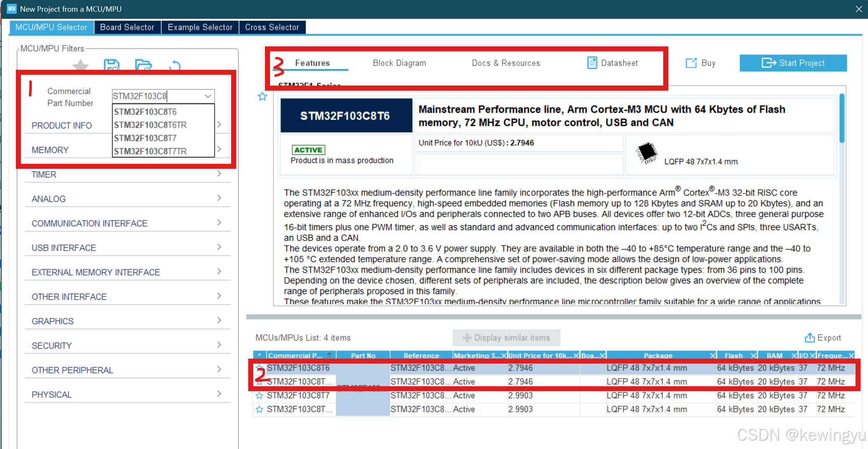Remove the Frequency column via X

coord(851,355)
